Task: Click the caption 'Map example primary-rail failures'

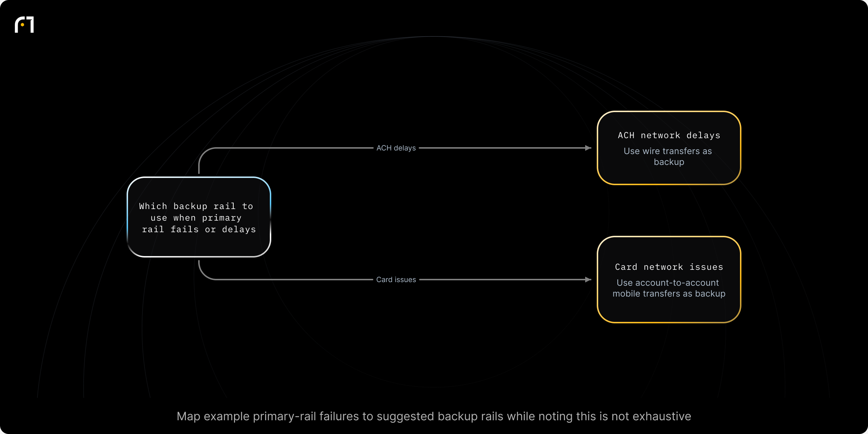Action: click(x=434, y=416)
